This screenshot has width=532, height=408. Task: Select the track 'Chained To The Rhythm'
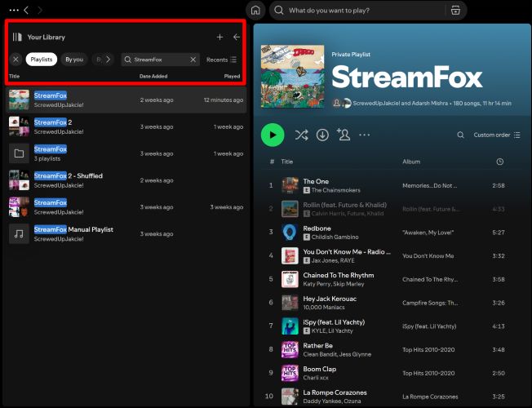(x=339, y=275)
